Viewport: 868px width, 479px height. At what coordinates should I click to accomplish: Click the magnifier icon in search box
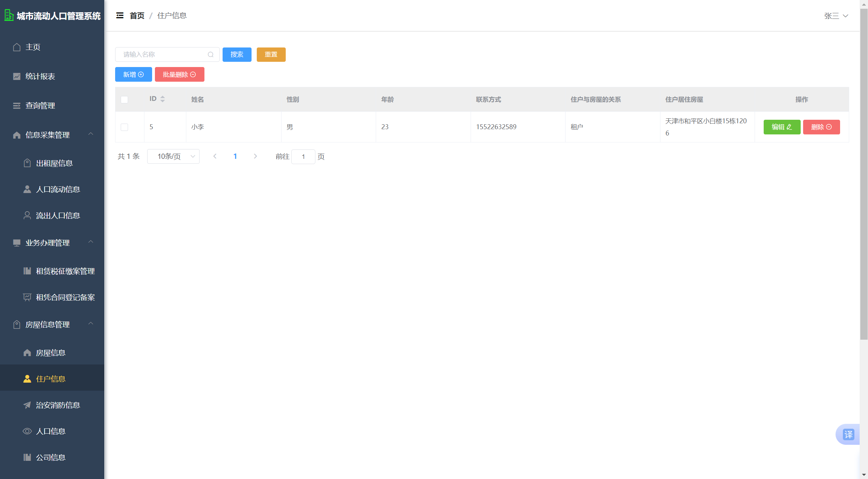pyautogui.click(x=211, y=54)
